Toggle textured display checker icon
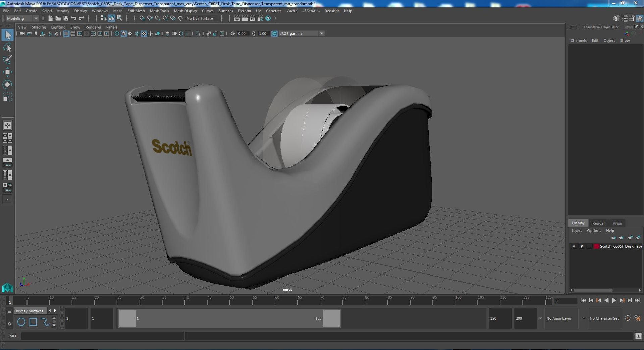This screenshot has width=644, height=350. [144, 33]
